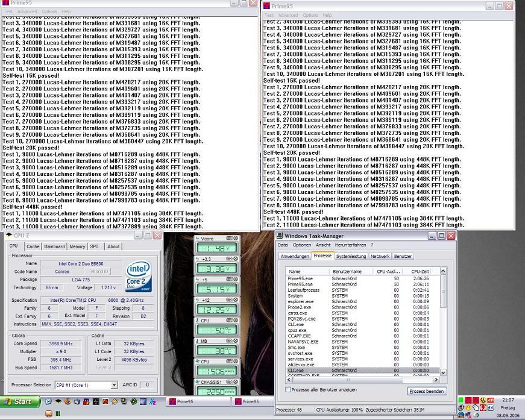Launch Firefox from the quick launch bar
525x420 pixels.
[x=68, y=401]
